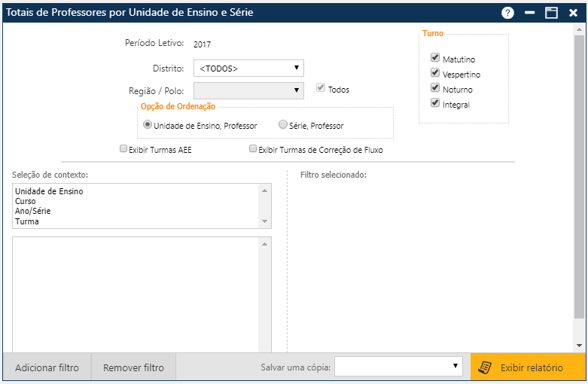Click the help question mark icon
588x384 pixels.
[508, 13]
